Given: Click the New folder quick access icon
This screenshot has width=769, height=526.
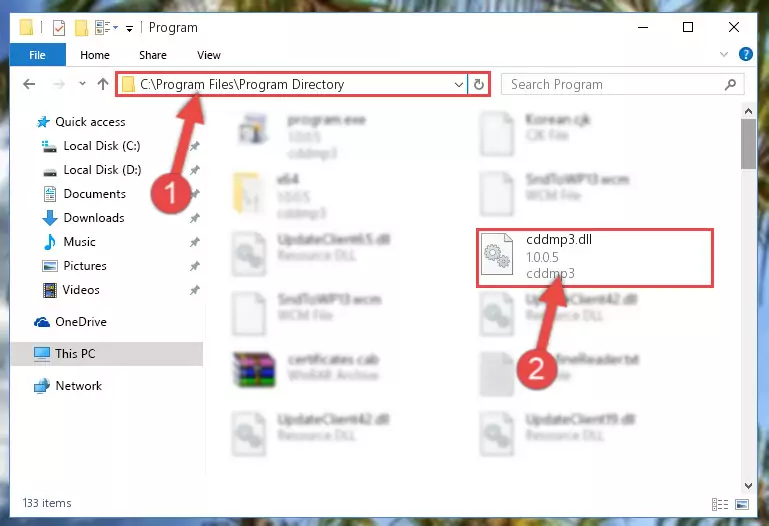Looking at the screenshot, I should coord(81,27).
